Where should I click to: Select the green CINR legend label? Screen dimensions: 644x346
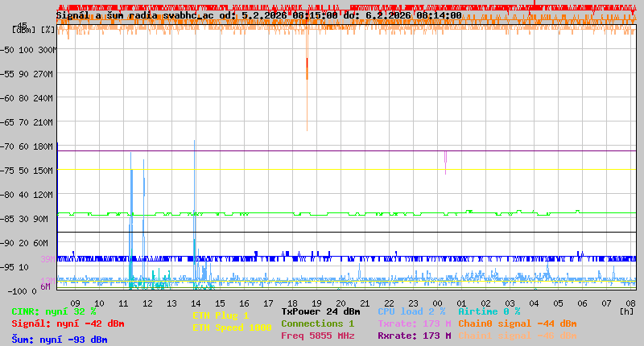coord(53,311)
